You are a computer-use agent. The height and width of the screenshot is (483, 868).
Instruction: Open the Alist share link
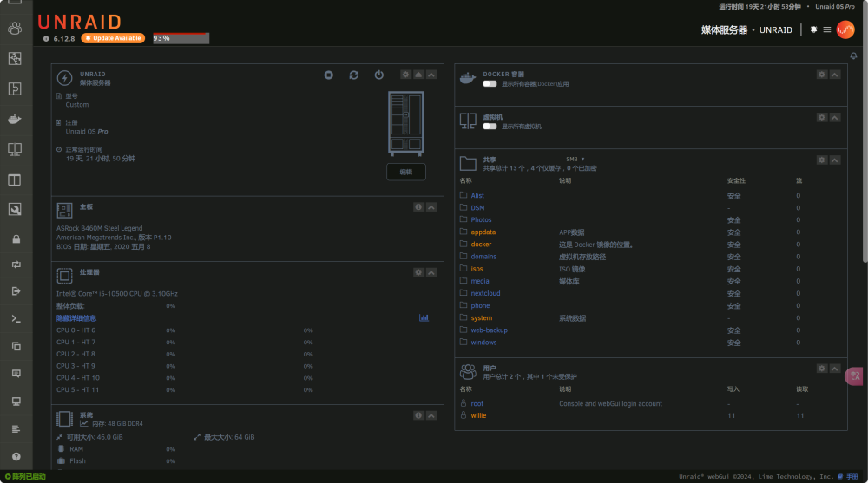(x=477, y=195)
